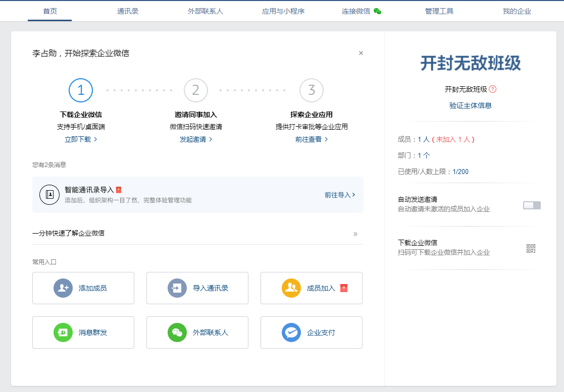Image resolution: width=564 pixels, height=392 pixels.
Task: Expand 一分钟快速了解企业微信 with double chevron
Action: [355, 234]
